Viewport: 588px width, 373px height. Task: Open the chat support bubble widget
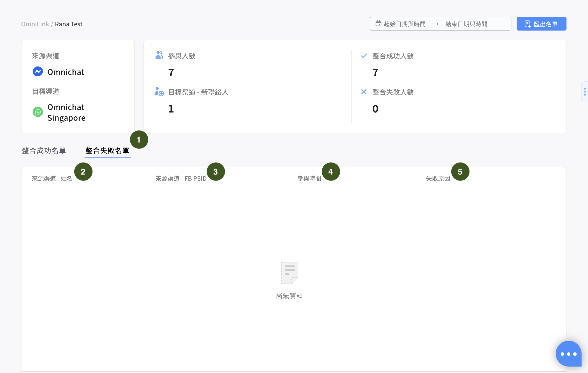coord(568,353)
